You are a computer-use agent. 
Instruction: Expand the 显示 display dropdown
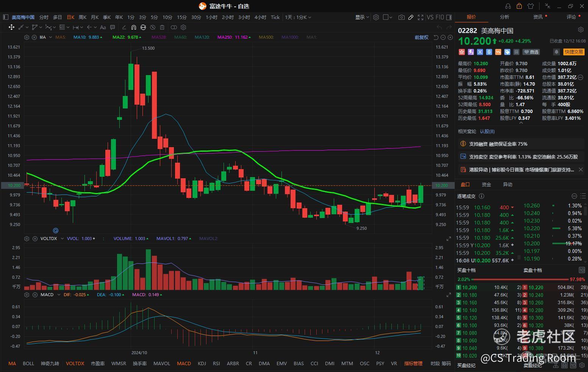click(362, 17)
